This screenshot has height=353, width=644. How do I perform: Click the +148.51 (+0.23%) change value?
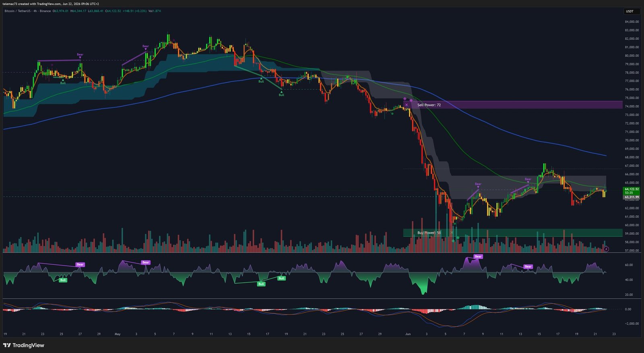pos(134,11)
